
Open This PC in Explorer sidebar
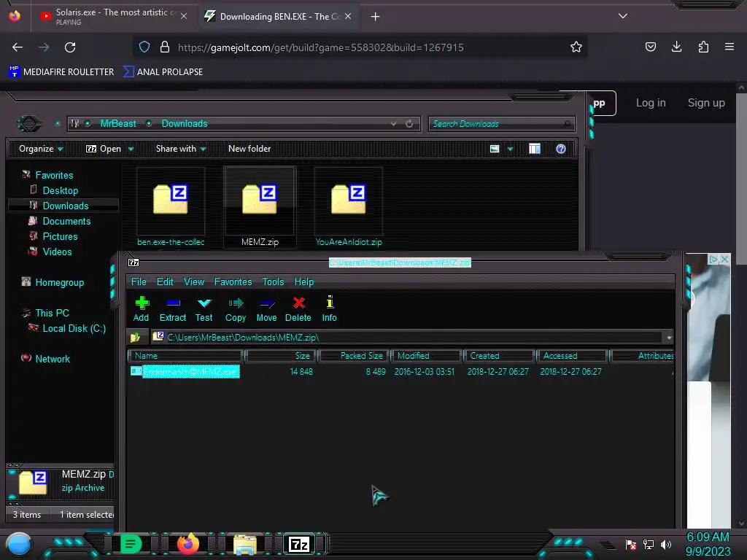point(52,313)
